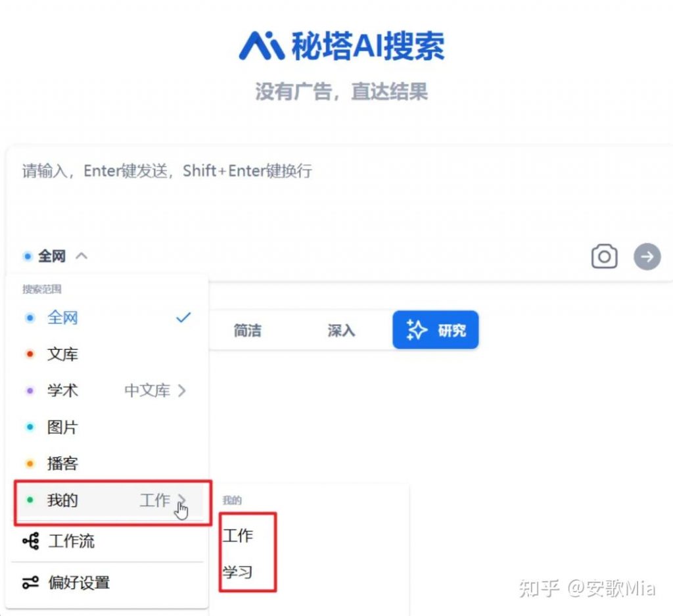Image resolution: width=673 pixels, height=616 pixels.
Task: Switch to the 简洁 mode tab
Action: [x=248, y=330]
